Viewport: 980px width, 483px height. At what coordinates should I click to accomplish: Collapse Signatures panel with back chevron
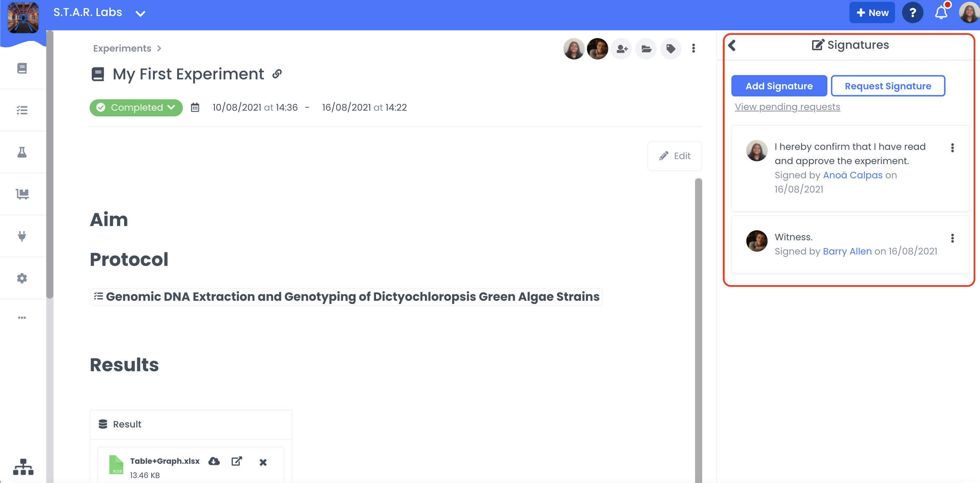coord(732,45)
